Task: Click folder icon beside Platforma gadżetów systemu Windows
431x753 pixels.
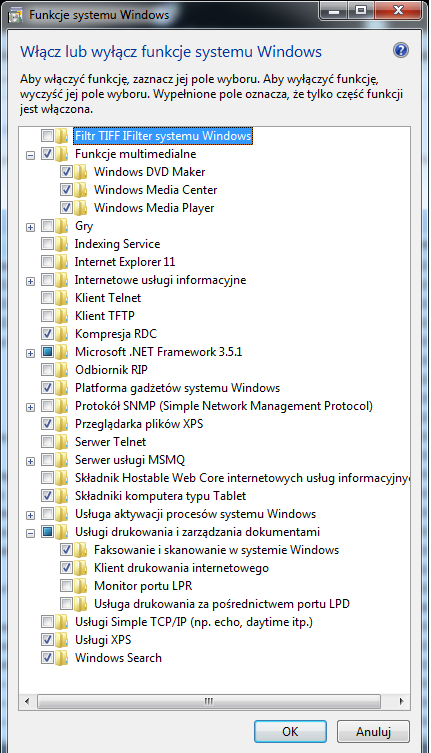Action: [x=61, y=388]
